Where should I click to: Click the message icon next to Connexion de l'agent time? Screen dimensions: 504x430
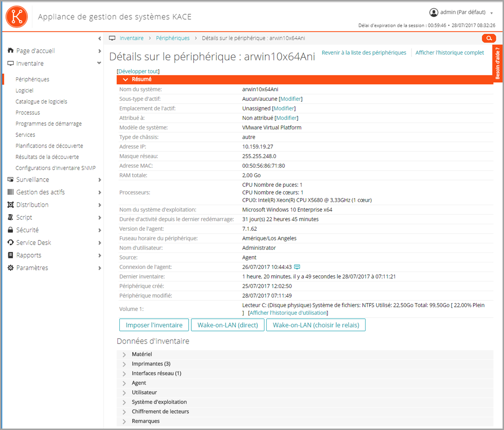pos(297,267)
